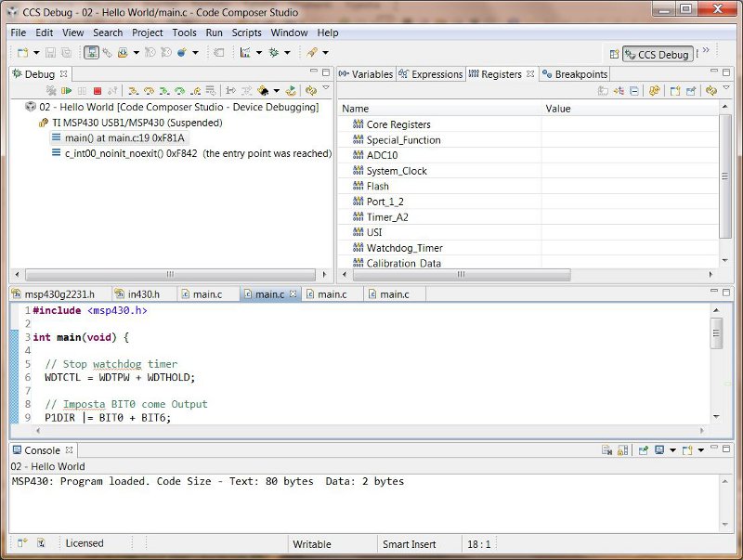Click the New icon in main toolbar
743x560 pixels.
[x=22, y=53]
